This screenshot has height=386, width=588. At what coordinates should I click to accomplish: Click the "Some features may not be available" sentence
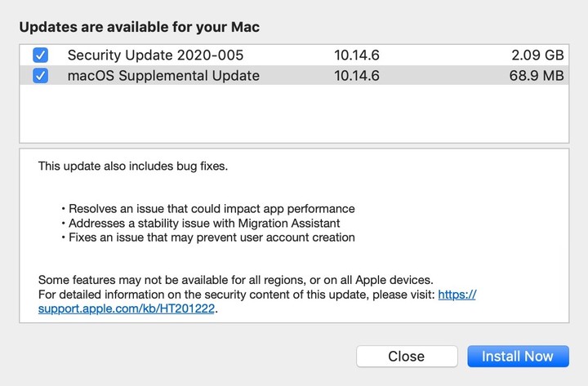[235, 279]
